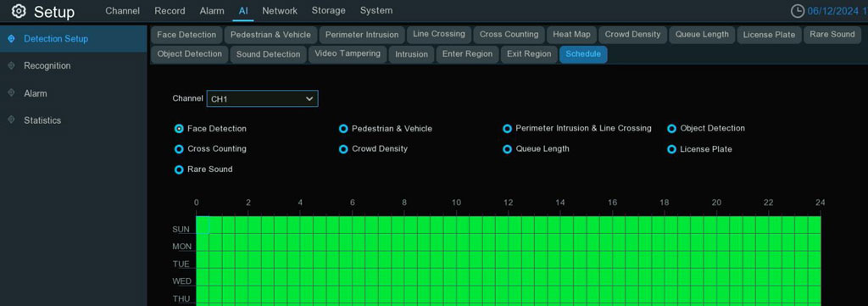Select Perimeter Intrusion & Line Crossing radio
Screen dimensions: 868x306
[507, 128]
